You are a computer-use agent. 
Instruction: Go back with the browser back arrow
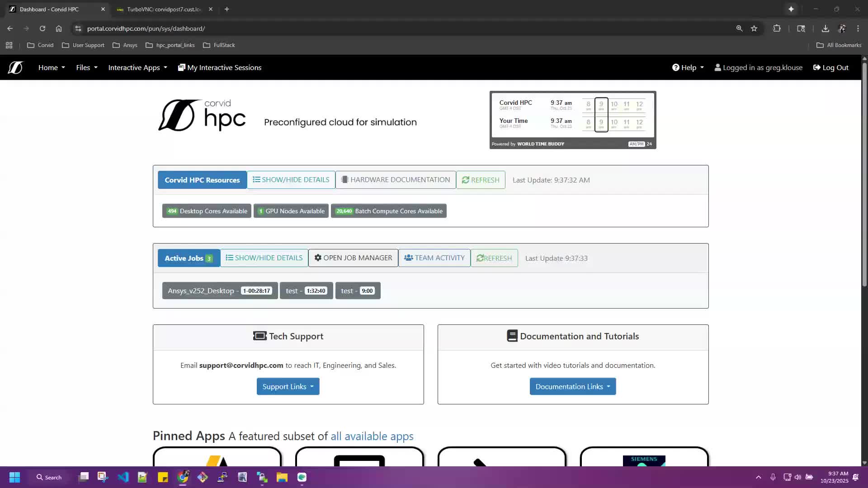[x=10, y=28]
